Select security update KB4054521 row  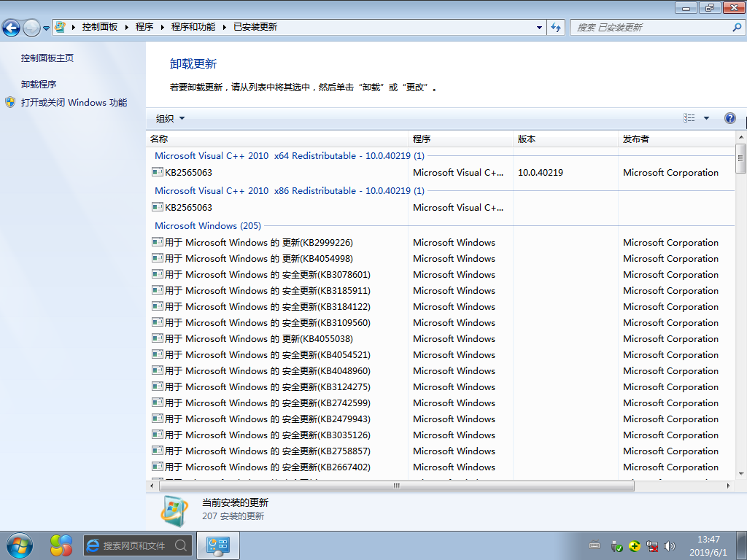[x=441, y=355]
